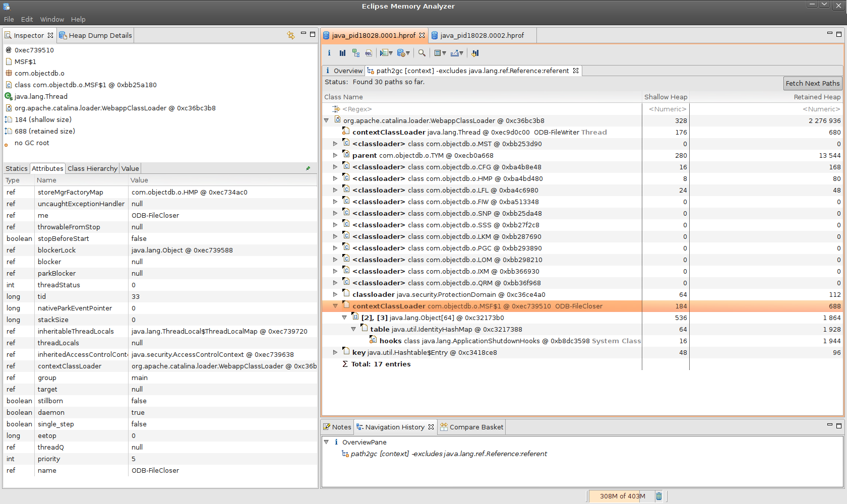Click the pin icon in Attributes tab bar
The image size is (847, 504).
point(308,168)
